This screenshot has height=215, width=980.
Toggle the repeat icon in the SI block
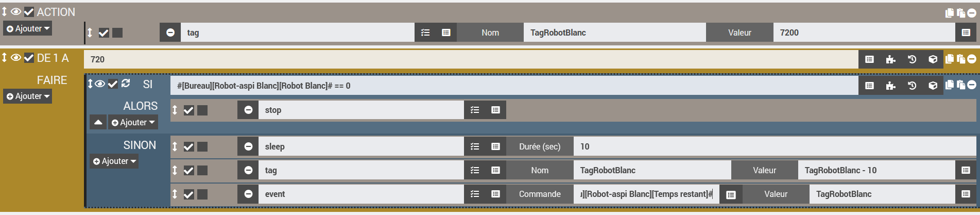126,84
